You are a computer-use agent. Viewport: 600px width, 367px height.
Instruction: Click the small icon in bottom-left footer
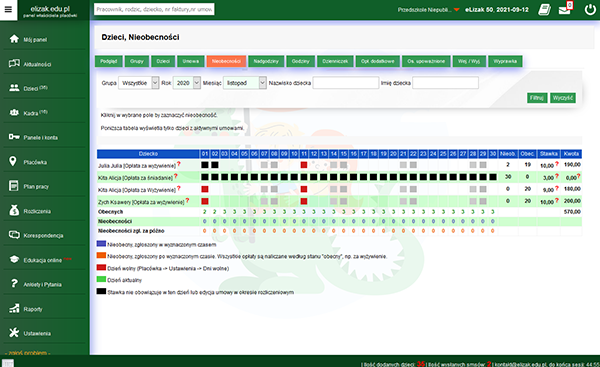click(x=8, y=363)
